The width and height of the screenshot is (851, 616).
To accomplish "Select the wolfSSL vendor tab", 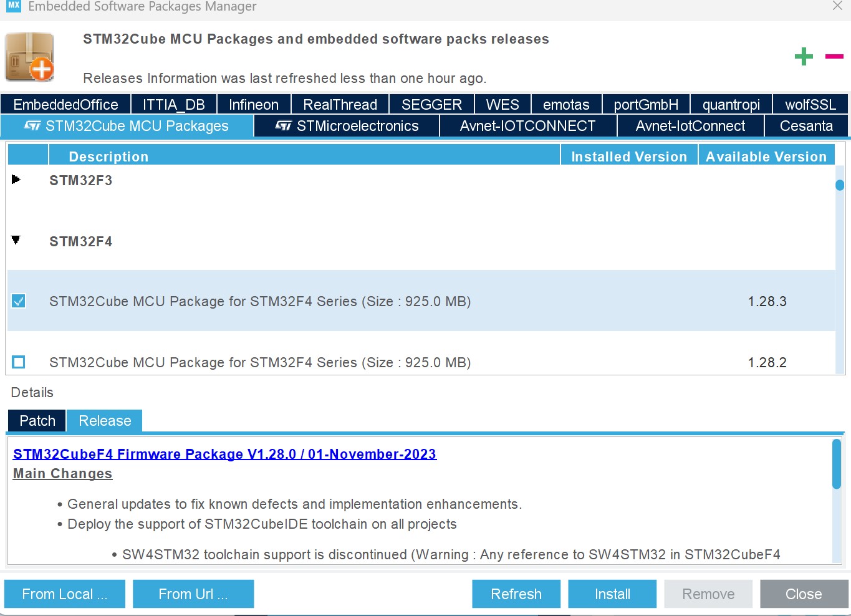I will (x=810, y=105).
